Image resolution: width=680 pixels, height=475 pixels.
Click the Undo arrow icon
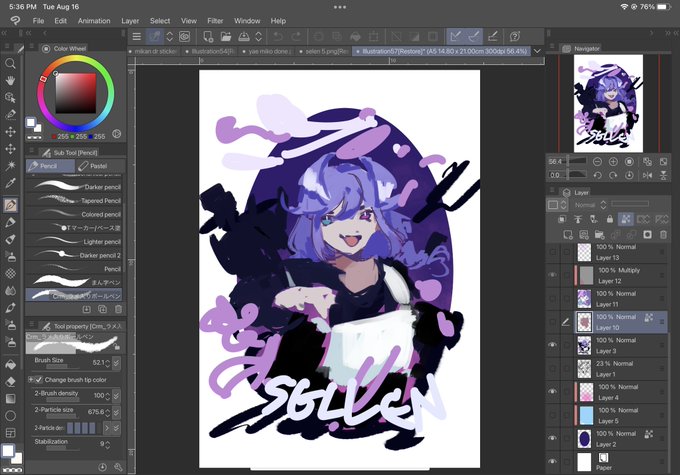point(278,37)
